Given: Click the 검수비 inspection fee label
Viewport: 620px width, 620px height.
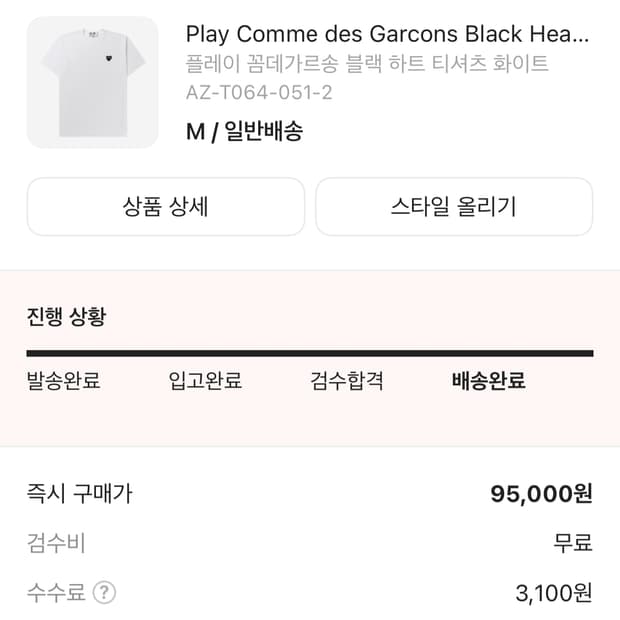Looking at the screenshot, I should 56,543.
